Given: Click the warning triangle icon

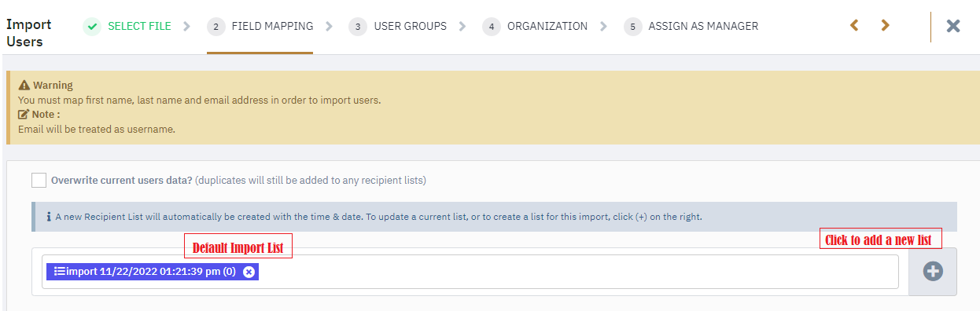Looking at the screenshot, I should click(x=24, y=85).
